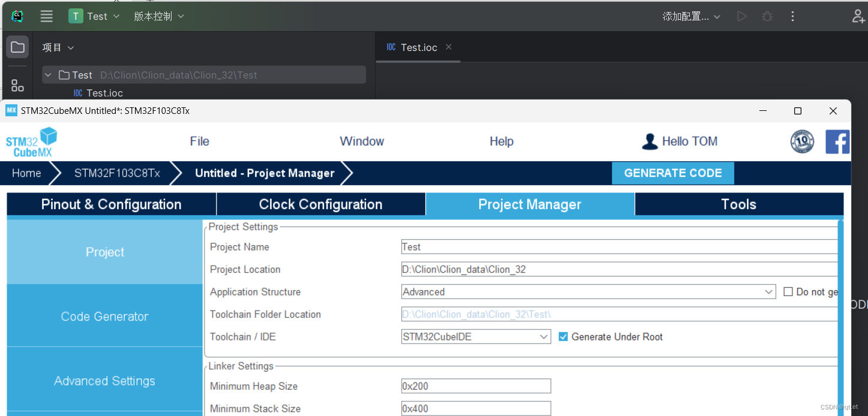Open the 添加配置 run configuration dropdown
Image resolution: width=868 pixels, height=416 pixels.
coord(691,16)
